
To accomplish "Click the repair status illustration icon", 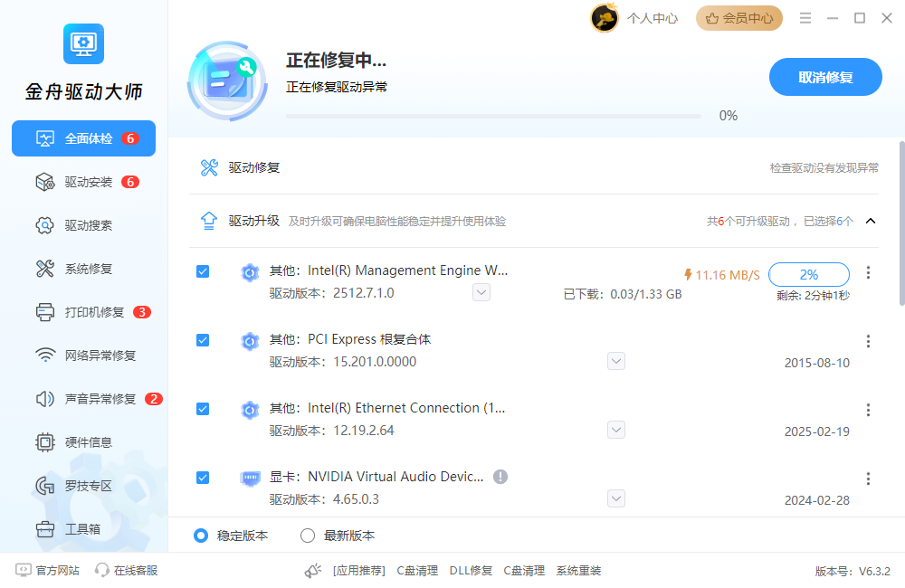I will pos(227,81).
